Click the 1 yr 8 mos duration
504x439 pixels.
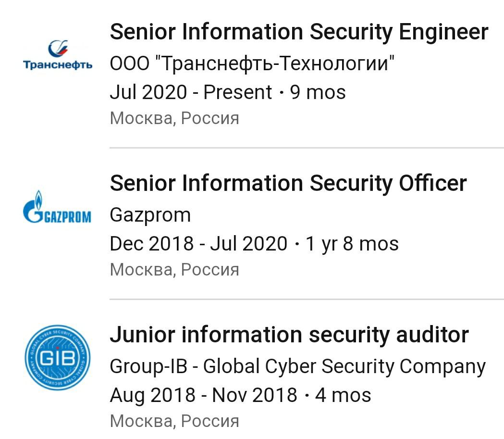click(352, 244)
